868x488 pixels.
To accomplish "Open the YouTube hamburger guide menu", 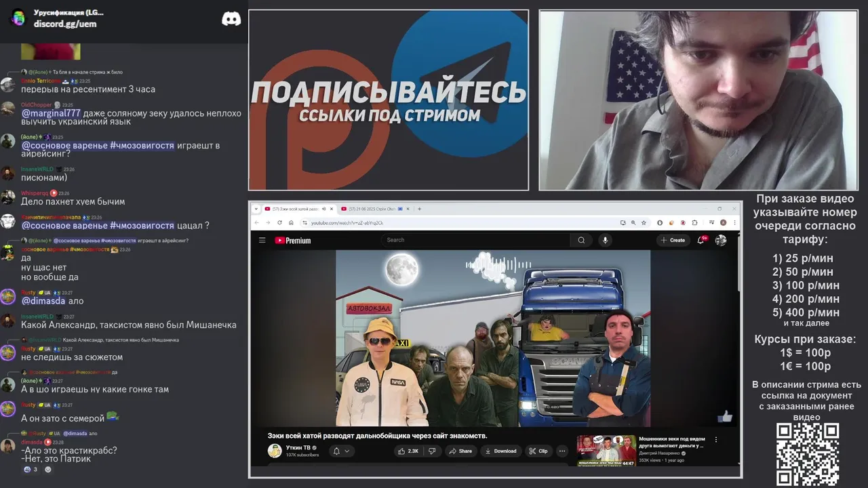I will coord(262,240).
